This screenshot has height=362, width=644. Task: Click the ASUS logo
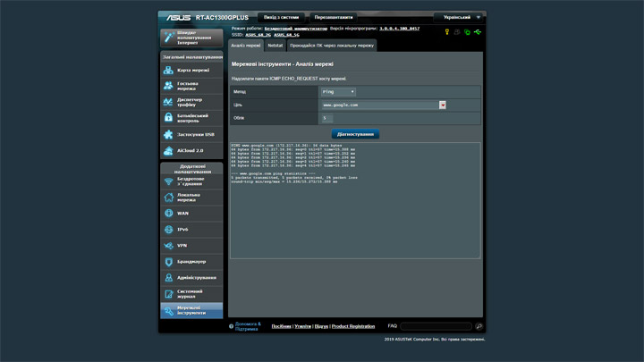point(178,18)
